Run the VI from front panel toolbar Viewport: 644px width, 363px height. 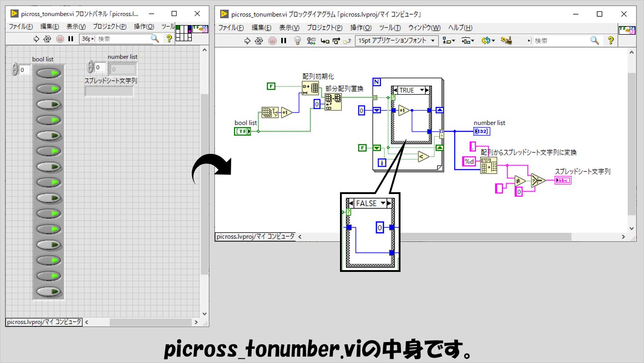click(x=37, y=39)
